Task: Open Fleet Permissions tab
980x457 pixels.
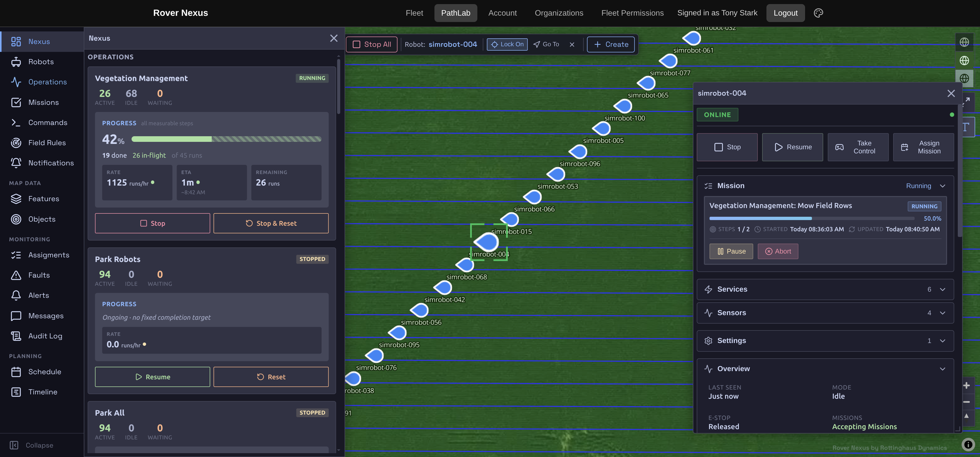Action: 632,13
